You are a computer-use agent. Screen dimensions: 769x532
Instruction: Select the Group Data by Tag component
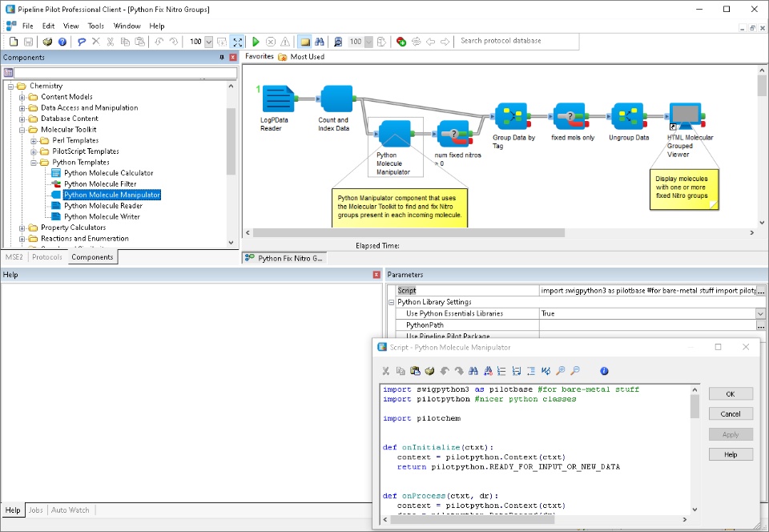click(x=509, y=117)
